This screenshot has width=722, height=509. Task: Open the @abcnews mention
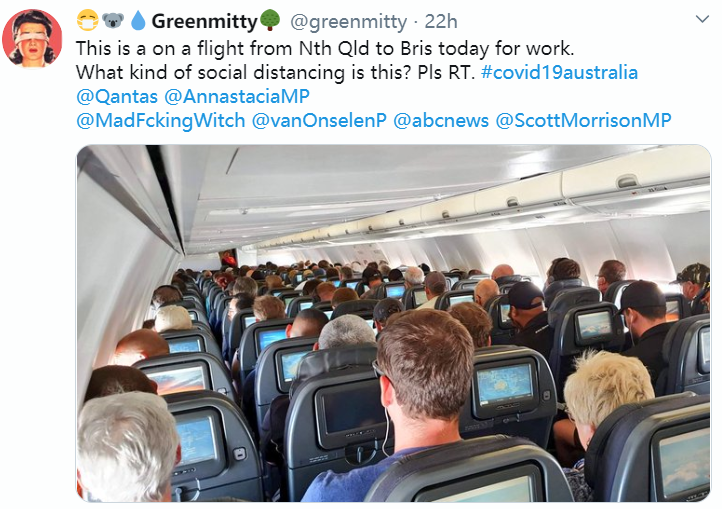click(x=441, y=120)
